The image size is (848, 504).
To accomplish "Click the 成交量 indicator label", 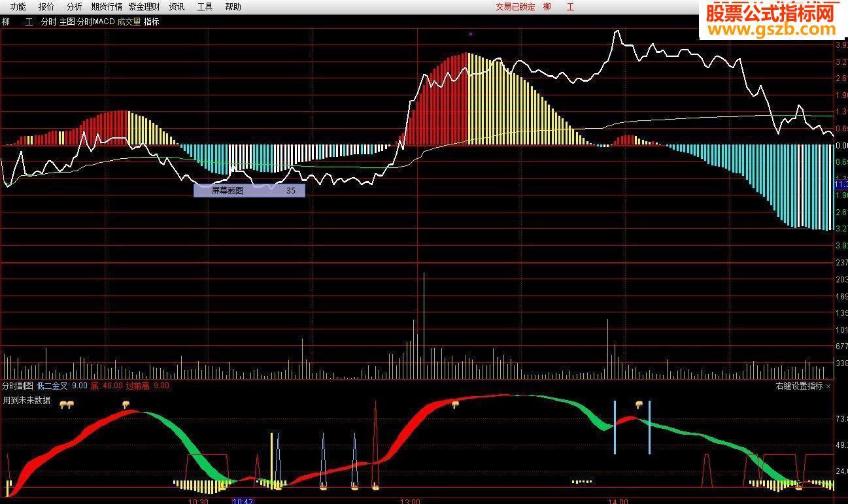I will pos(129,22).
